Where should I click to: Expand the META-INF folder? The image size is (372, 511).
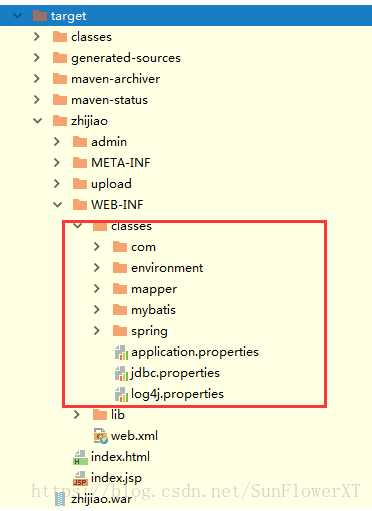tap(57, 163)
